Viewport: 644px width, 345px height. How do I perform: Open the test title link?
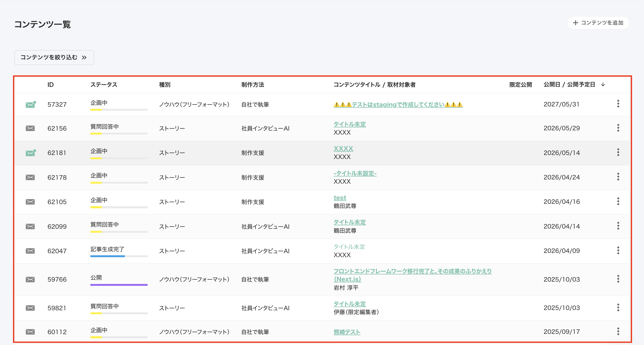340,198
